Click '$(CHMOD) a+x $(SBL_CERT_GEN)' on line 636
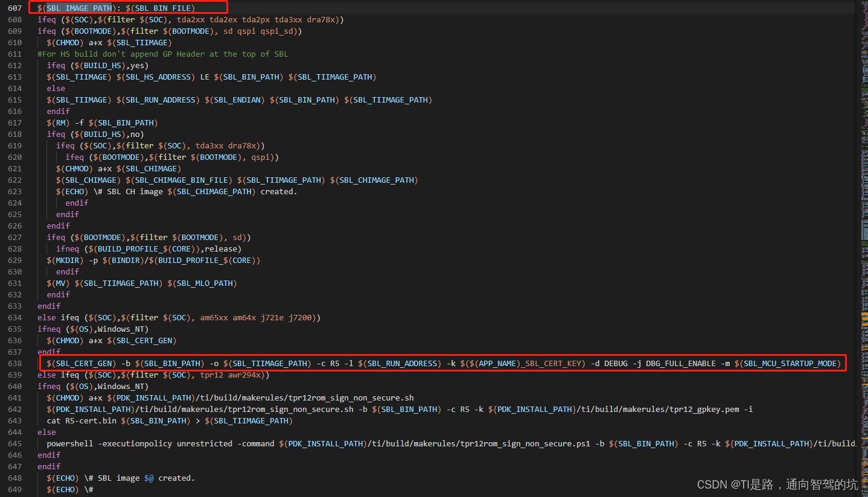Screen dimensions: 868x497 (x=111, y=340)
